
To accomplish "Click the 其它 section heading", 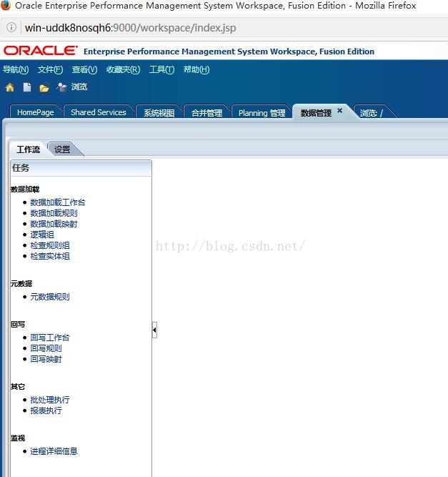I will 18,387.
